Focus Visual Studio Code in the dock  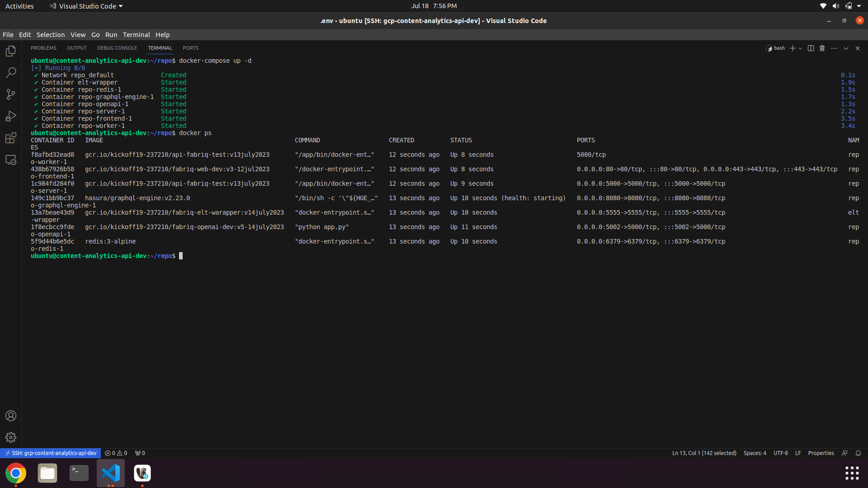coord(111,473)
